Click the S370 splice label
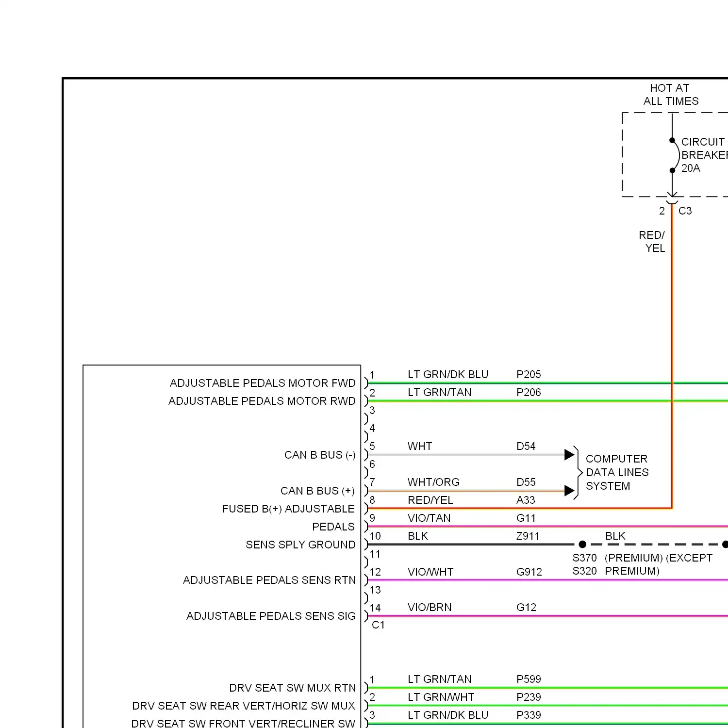The height and width of the screenshot is (728, 728). (584, 558)
